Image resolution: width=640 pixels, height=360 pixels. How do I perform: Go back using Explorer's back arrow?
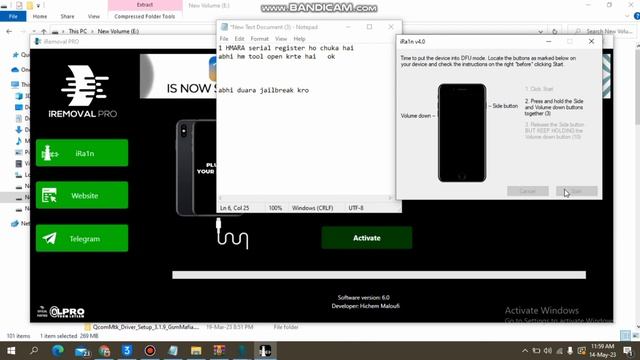click(x=9, y=31)
